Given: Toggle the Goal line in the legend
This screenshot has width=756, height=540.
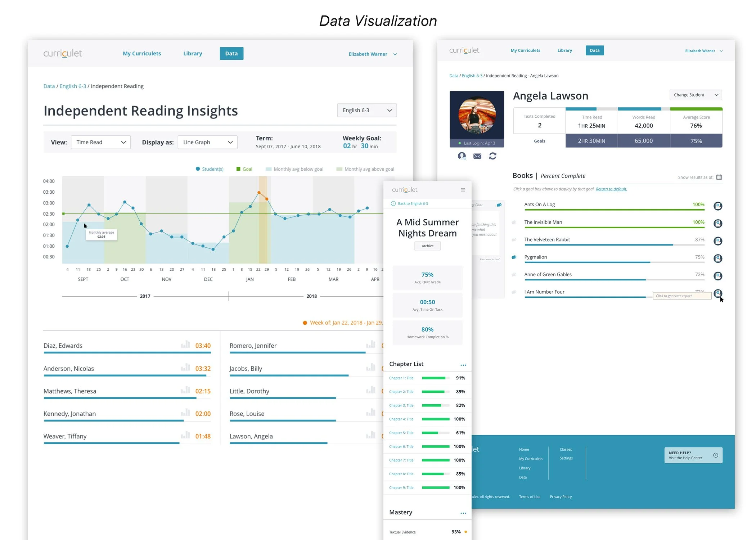Looking at the screenshot, I should point(244,169).
